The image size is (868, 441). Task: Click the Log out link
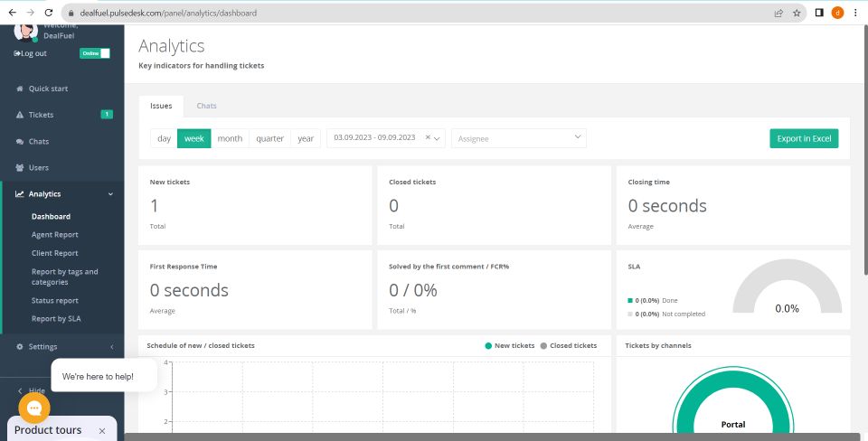tap(31, 53)
